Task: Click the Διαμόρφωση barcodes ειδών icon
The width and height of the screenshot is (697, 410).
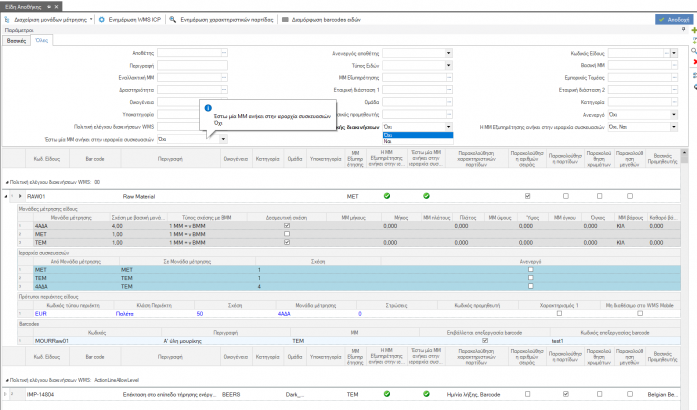Action: (x=285, y=20)
